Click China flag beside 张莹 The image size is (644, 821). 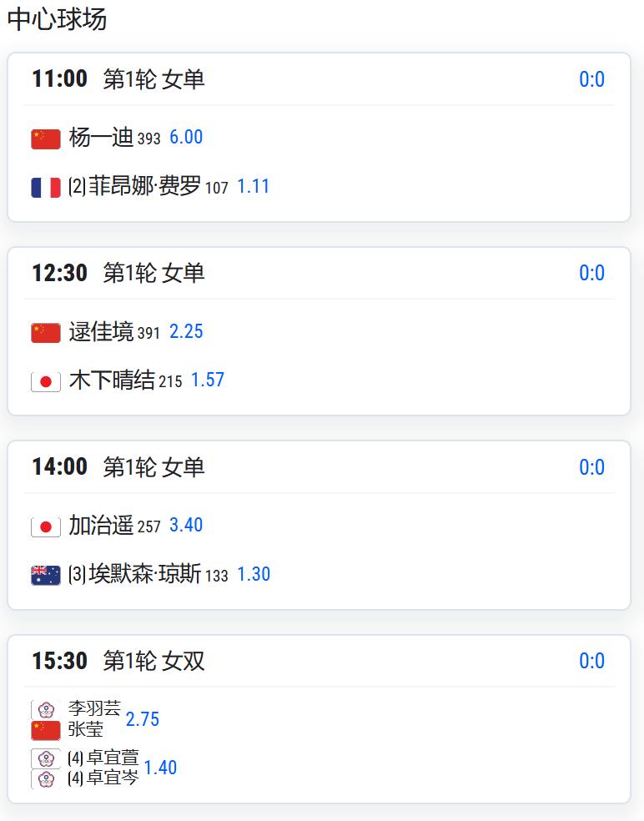(x=46, y=730)
